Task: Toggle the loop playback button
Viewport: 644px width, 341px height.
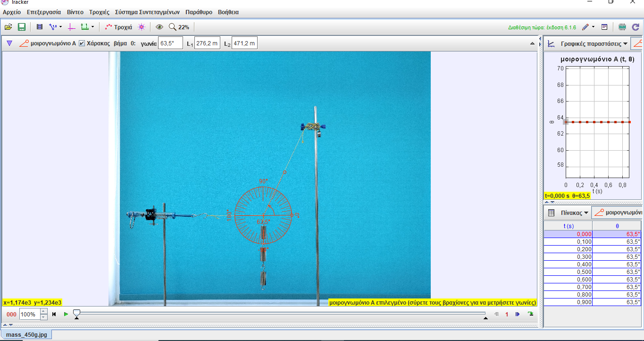Action: pyautogui.click(x=531, y=314)
